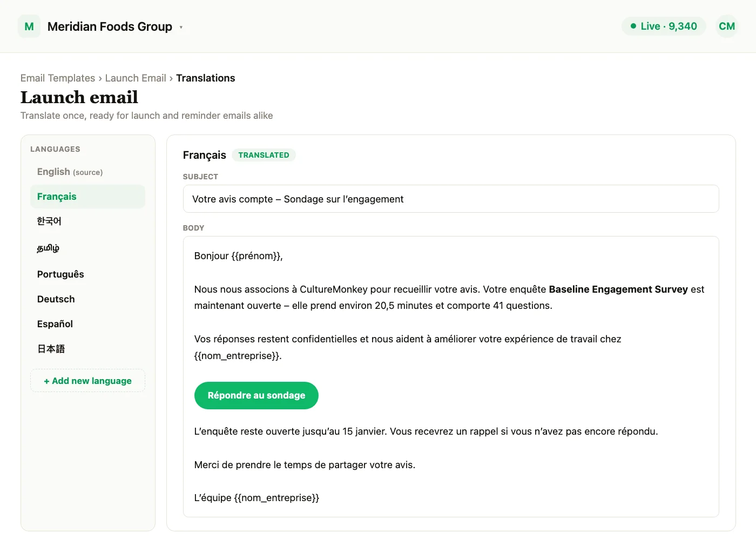Screen dimensions: 756x540
Task: Click the Translations breadcrumb
Action: 206,78
